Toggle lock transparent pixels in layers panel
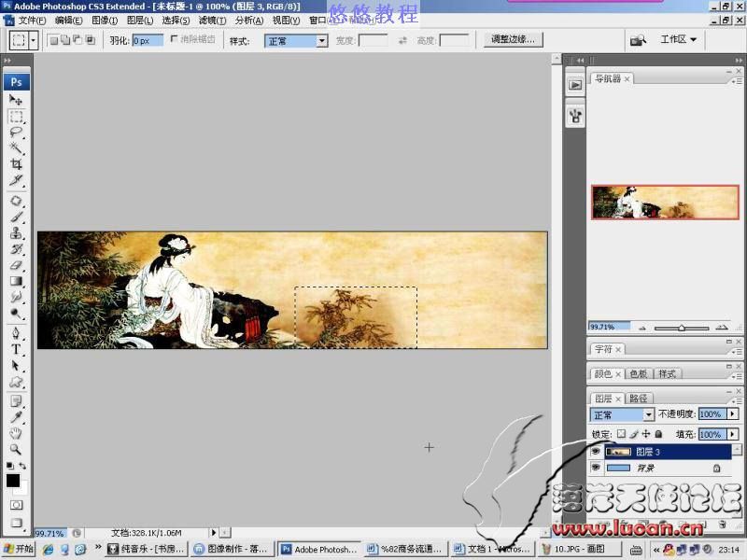 pos(621,434)
